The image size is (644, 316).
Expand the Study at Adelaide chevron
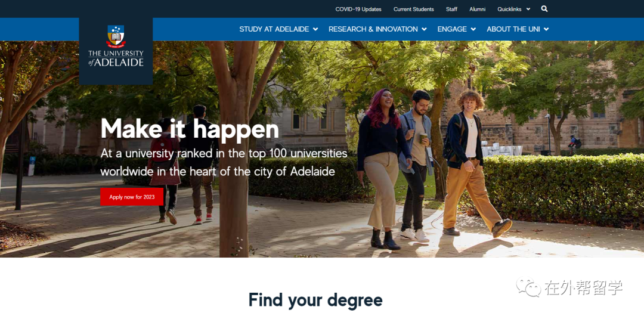coord(315,29)
